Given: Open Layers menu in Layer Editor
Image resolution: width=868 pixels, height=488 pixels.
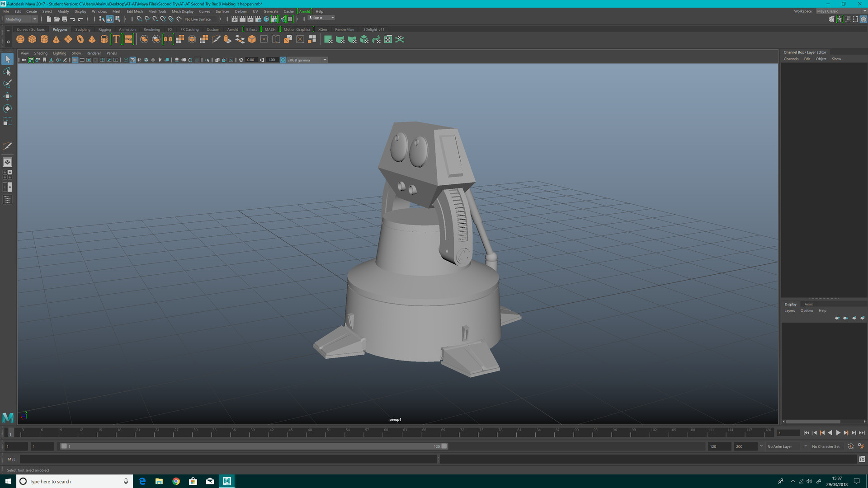Looking at the screenshot, I should coord(789,310).
